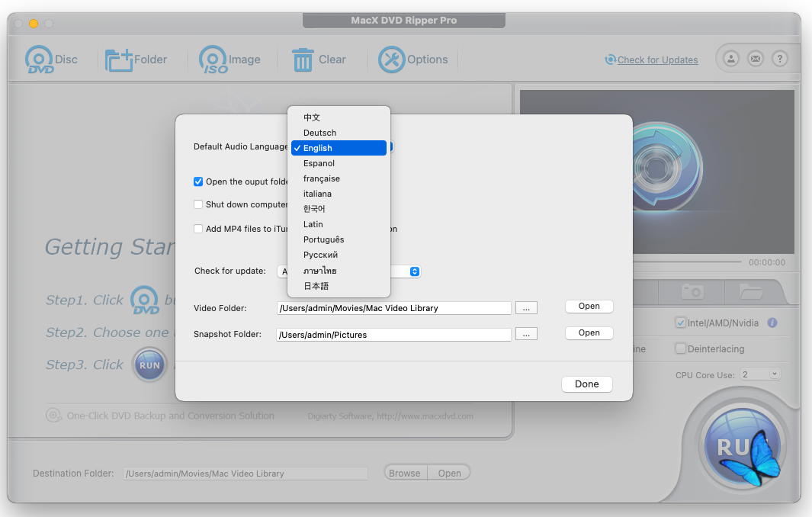
Task: Click Open next to Video Folder
Action: coord(589,307)
